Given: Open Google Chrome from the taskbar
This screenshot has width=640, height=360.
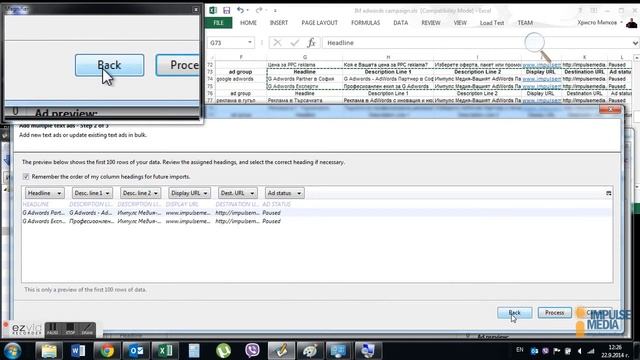Looking at the screenshot, I should [107, 351].
